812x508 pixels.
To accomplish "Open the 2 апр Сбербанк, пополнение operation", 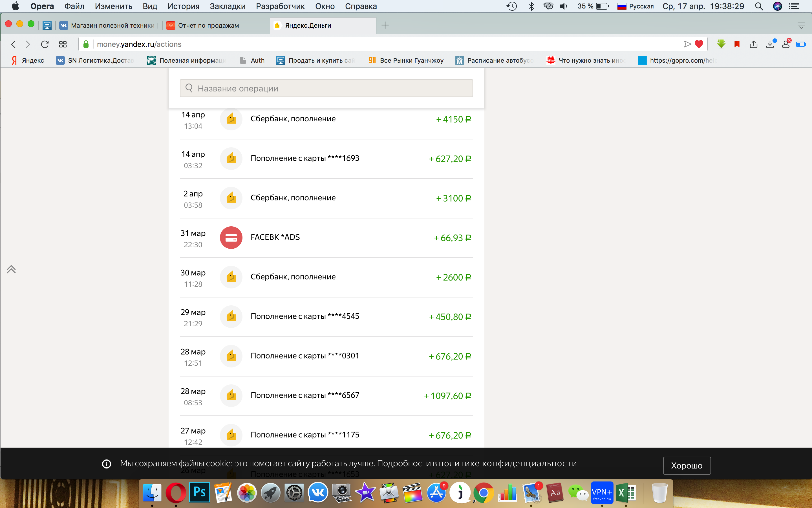I will 326,198.
